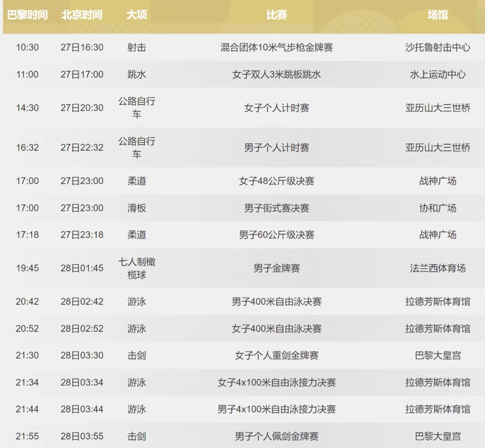Screen dimensions: 485x448
Task: Select the 场馆 column header
Action: tap(438, 15)
